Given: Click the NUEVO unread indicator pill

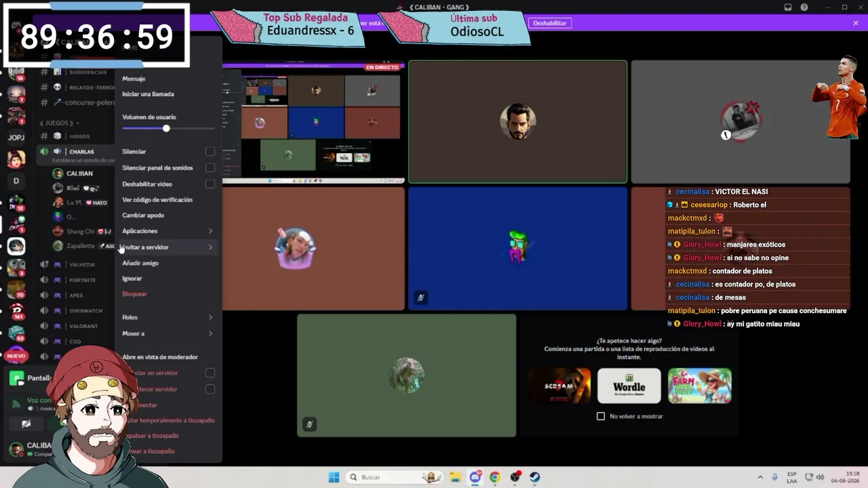Looking at the screenshot, I should (x=16, y=356).
